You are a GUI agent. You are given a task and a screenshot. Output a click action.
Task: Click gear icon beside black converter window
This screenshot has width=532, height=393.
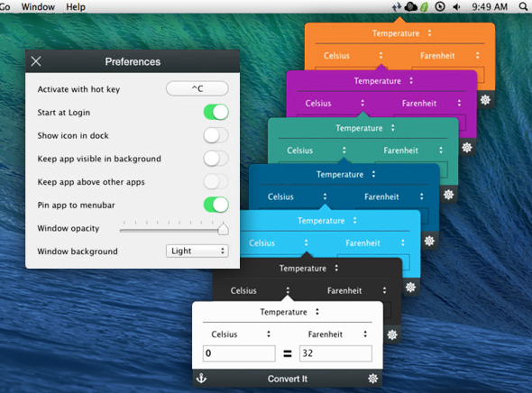coord(392,334)
